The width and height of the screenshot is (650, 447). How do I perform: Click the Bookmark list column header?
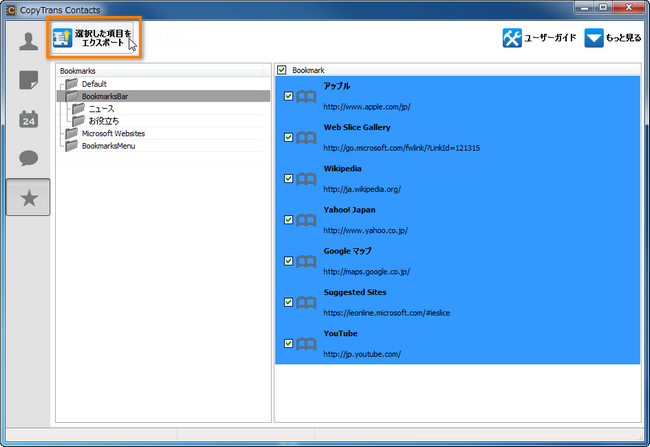(x=458, y=70)
